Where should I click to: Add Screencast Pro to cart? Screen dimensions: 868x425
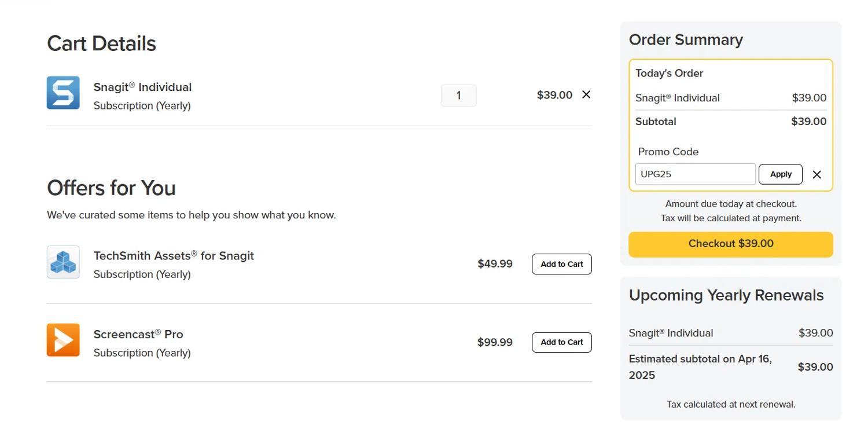(561, 342)
